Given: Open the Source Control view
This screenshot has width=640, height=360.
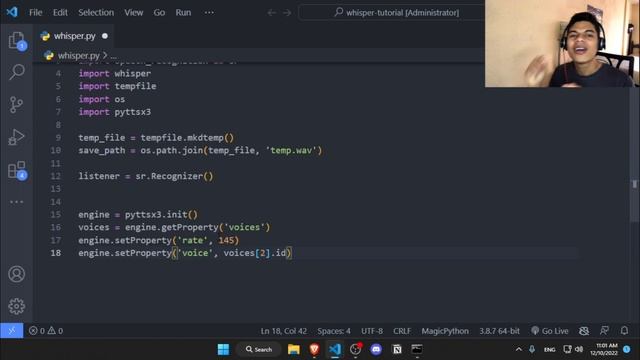Looking at the screenshot, I should pyautogui.click(x=16, y=105).
